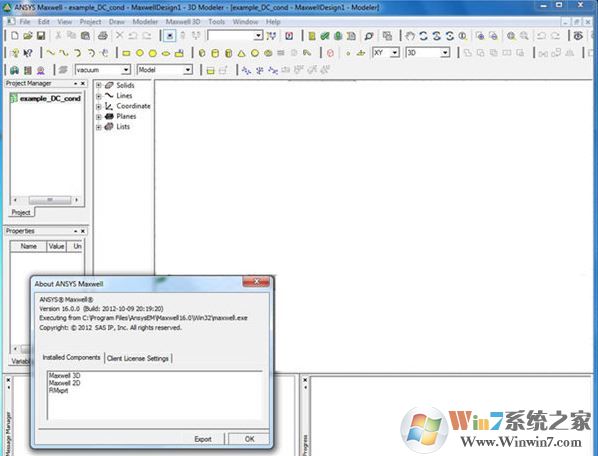The width and height of the screenshot is (598, 456).
Task: Open the Modeler menu
Action: (x=145, y=22)
